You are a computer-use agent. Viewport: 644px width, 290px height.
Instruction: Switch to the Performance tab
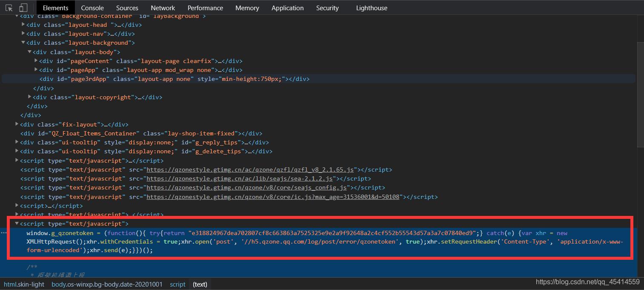click(205, 8)
